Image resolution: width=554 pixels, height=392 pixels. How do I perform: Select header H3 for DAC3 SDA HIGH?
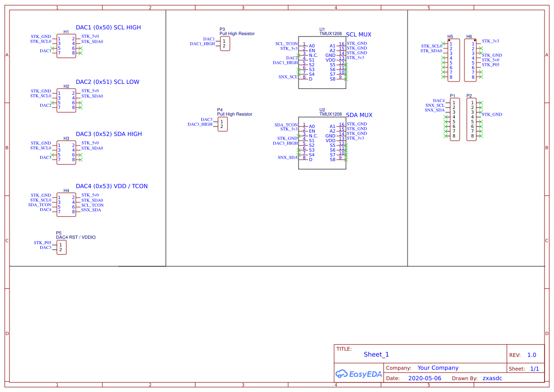(x=66, y=153)
